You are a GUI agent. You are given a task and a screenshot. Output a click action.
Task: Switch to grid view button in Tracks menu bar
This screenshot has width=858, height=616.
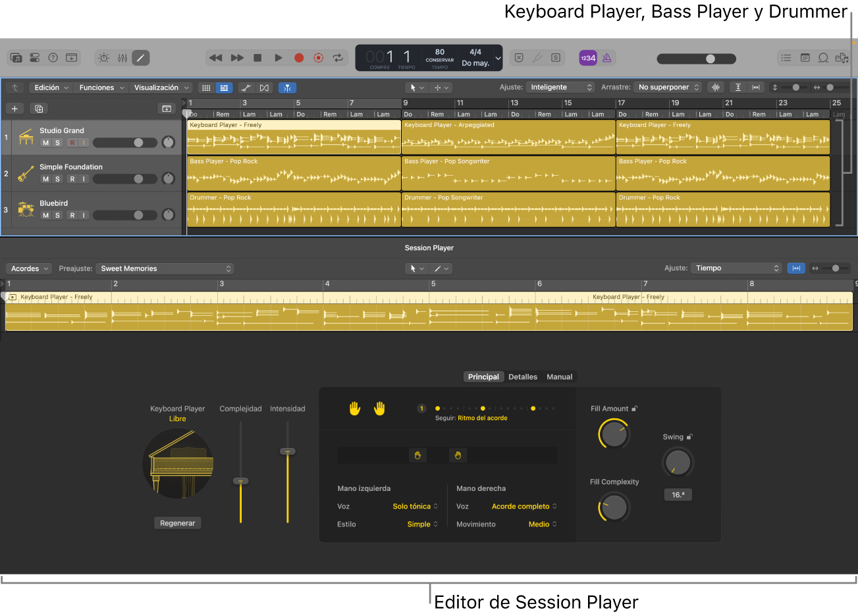(x=206, y=88)
